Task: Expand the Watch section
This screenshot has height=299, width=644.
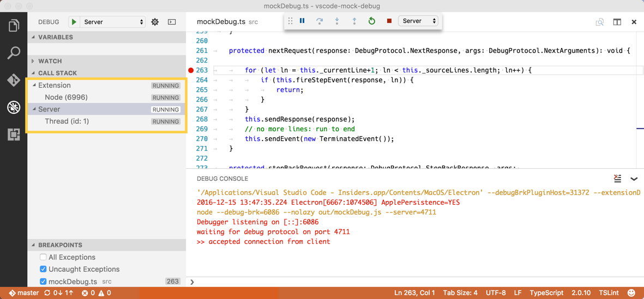Action: (x=50, y=61)
